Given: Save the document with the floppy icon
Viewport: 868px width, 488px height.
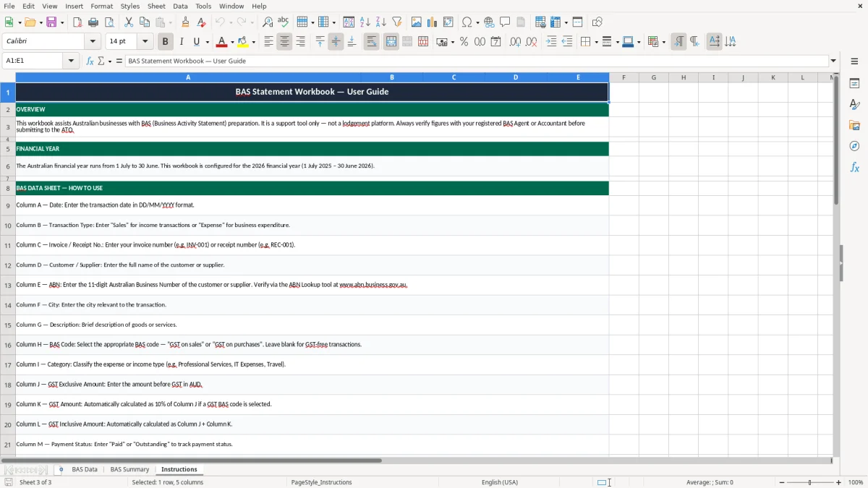Looking at the screenshot, I should tap(51, 22).
